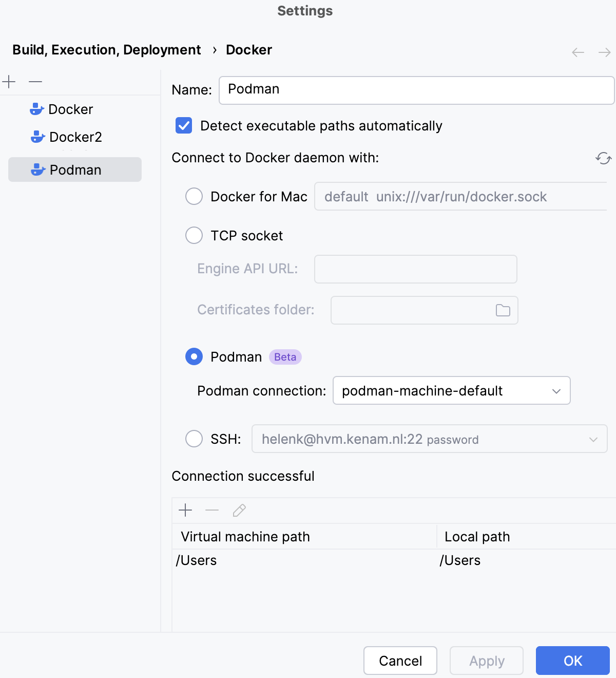
Task: Click the folder icon for Certificates folder
Action: [x=503, y=310]
